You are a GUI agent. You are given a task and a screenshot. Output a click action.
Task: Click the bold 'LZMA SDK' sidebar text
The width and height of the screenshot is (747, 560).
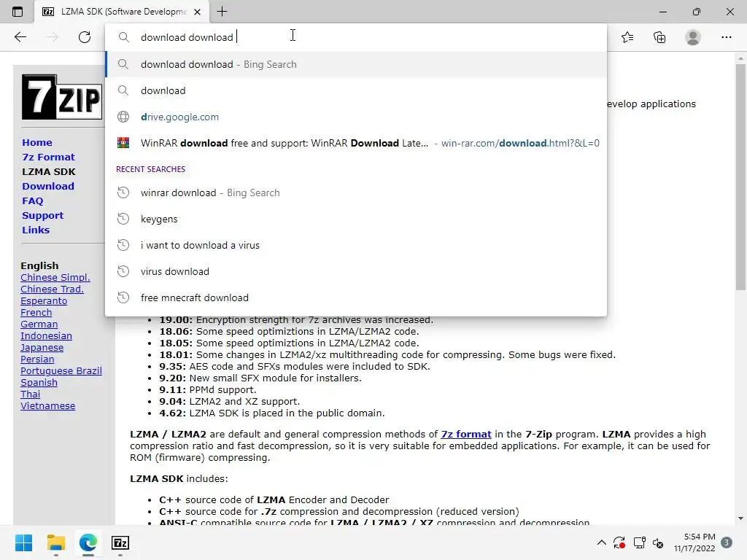point(49,172)
